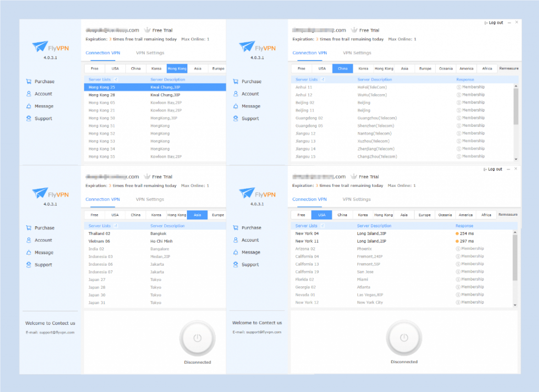Open Purchase in the China-tab window
Viewport: 539px width, 392px height.
tap(247, 82)
